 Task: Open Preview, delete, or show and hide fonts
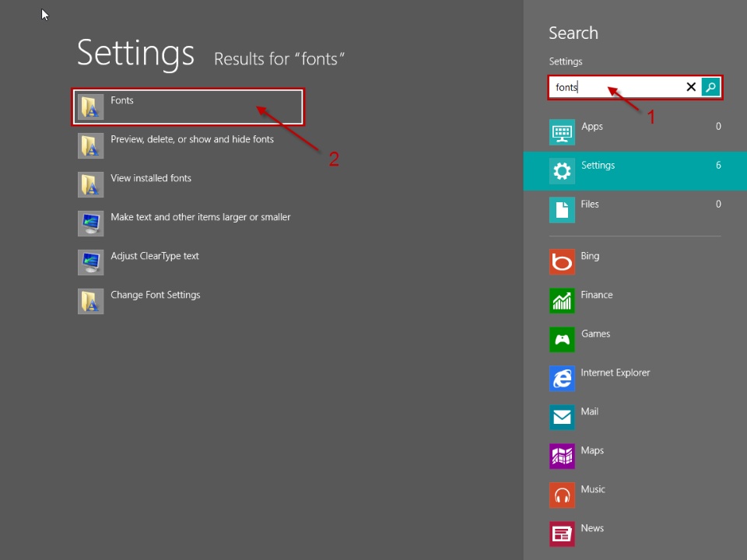(x=192, y=139)
